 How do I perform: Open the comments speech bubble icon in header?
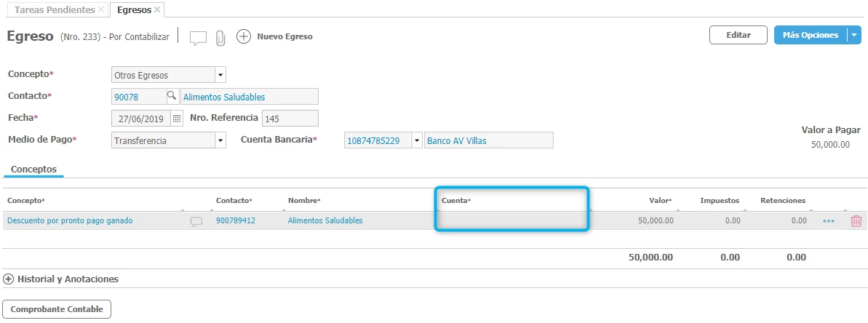[x=198, y=38]
